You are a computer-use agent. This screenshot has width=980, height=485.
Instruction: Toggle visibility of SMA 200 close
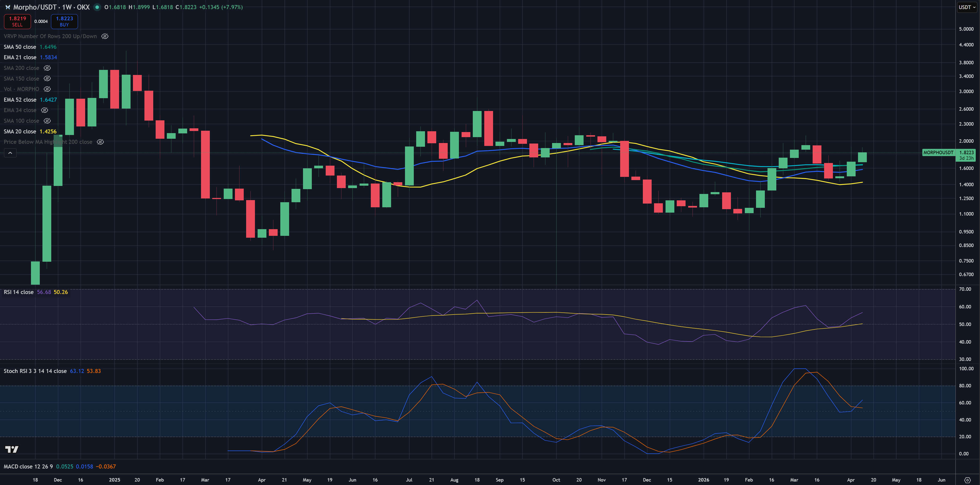pos(47,68)
